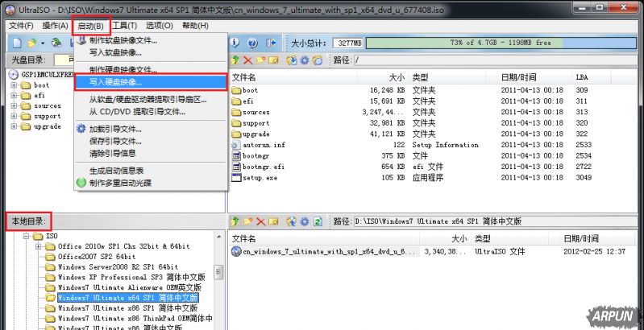Choose 制作软盘映像文件... menu item
The height and width of the screenshot is (330, 644).
click(151, 40)
